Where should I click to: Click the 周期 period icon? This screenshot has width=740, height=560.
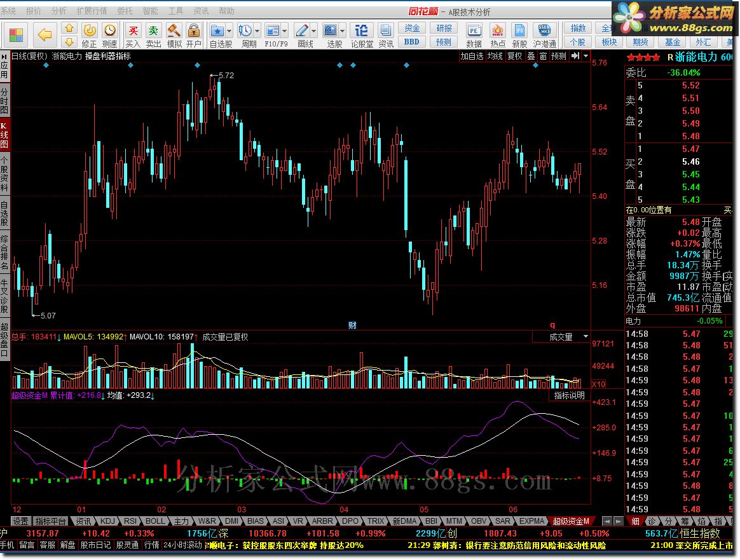245,31
